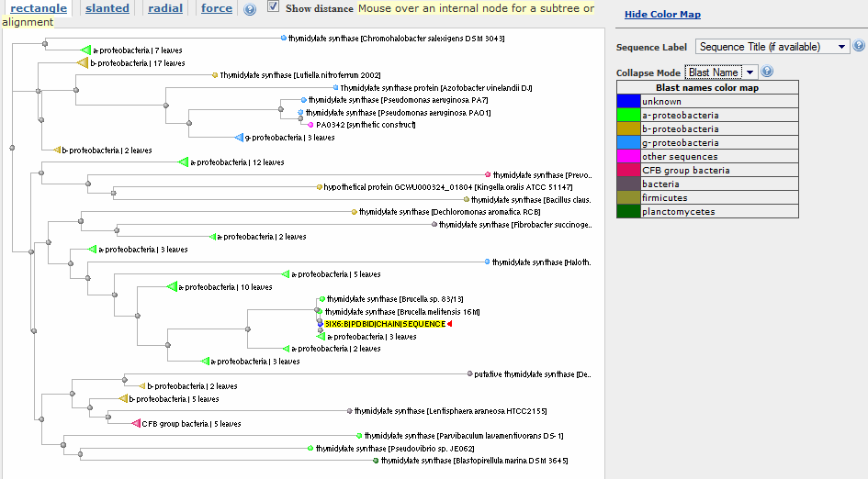
Task: Click the b-proteobacteria gold color swatch
Action: pyautogui.click(x=628, y=128)
